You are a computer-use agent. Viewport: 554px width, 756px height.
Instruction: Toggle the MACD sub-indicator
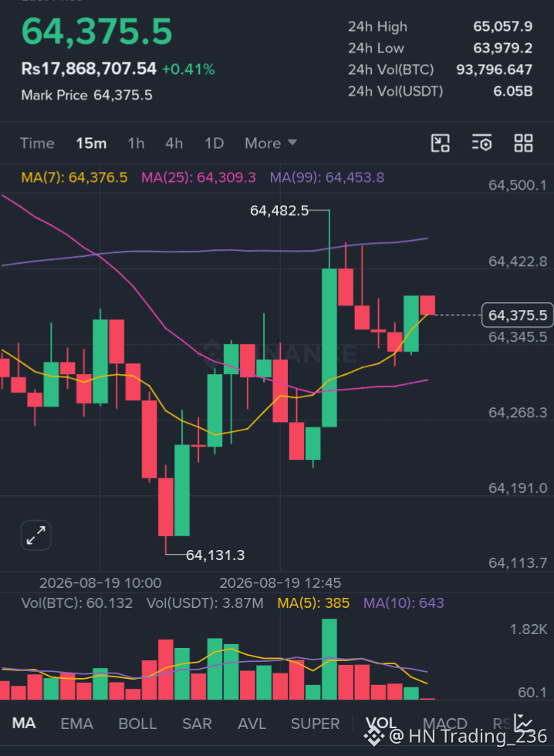pyautogui.click(x=445, y=724)
